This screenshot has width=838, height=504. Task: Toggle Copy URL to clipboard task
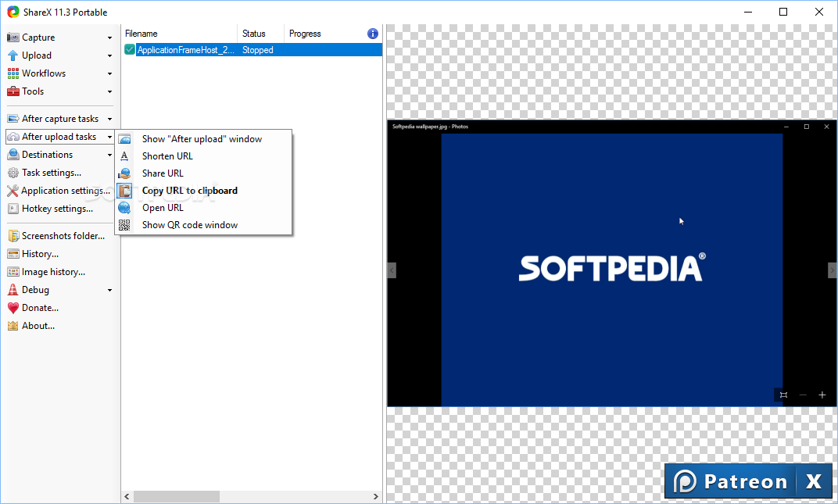coord(203,191)
